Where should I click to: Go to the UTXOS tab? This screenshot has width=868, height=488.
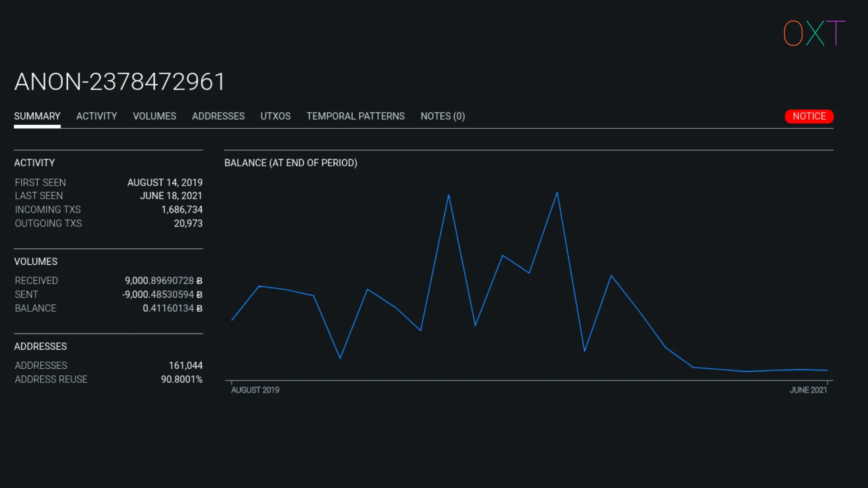pos(275,116)
